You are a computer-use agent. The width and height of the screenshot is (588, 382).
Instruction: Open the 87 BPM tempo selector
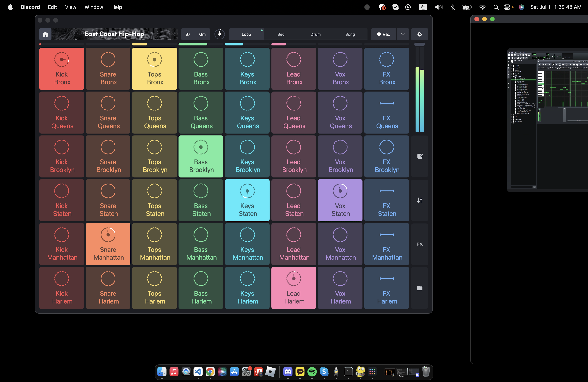188,34
